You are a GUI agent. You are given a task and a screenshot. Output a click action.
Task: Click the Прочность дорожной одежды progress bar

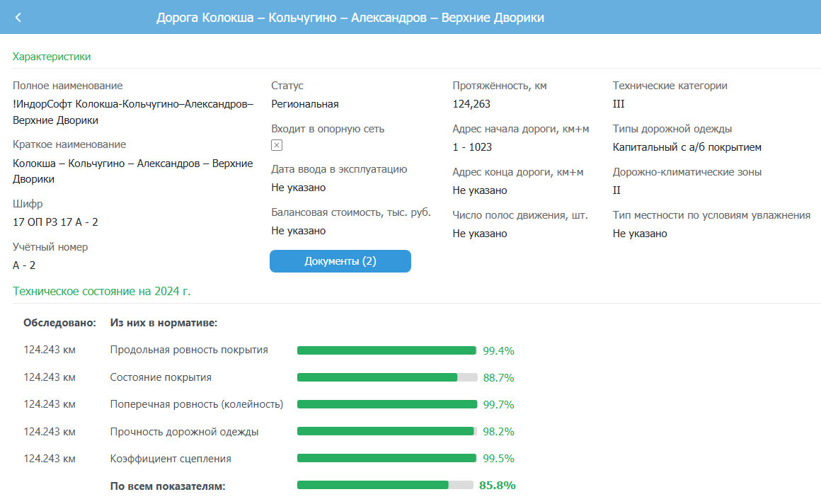(x=386, y=431)
